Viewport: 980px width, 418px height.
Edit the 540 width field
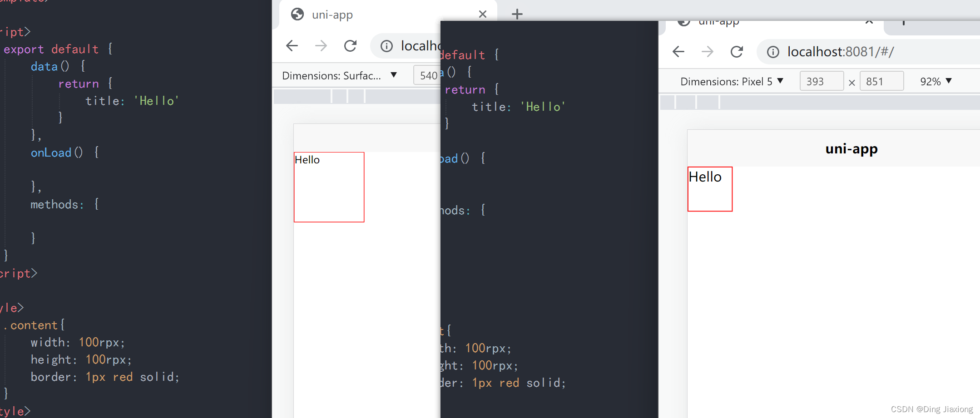coord(427,75)
